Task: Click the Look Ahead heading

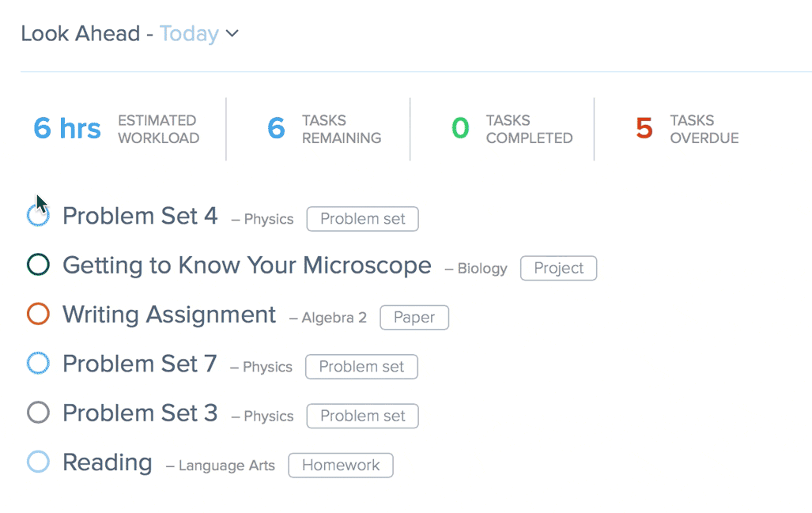Action: pos(80,33)
